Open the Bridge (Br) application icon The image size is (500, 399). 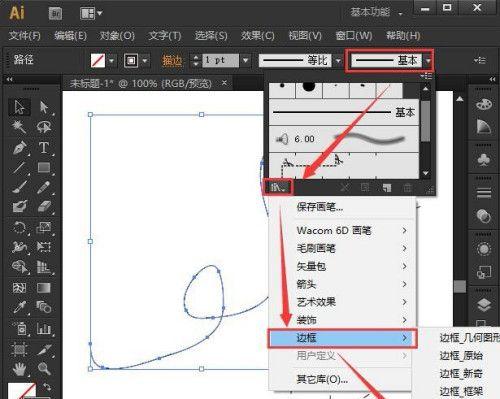tap(56, 14)
